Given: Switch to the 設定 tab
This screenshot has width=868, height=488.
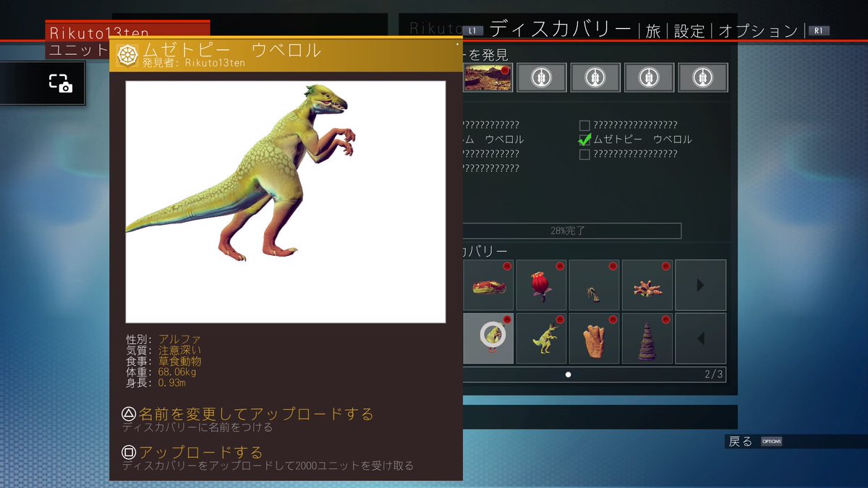Looking at the screenshot, I should (689, 31).
